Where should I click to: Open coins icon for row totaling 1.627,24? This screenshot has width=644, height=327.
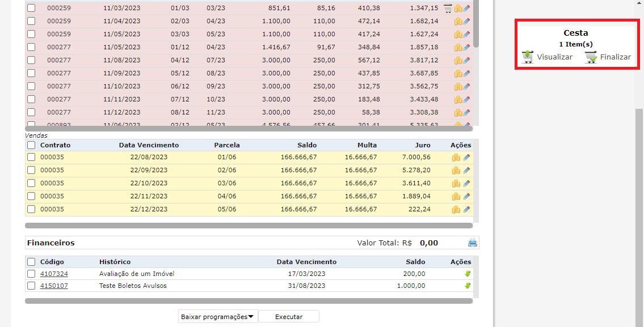point(458,35)
